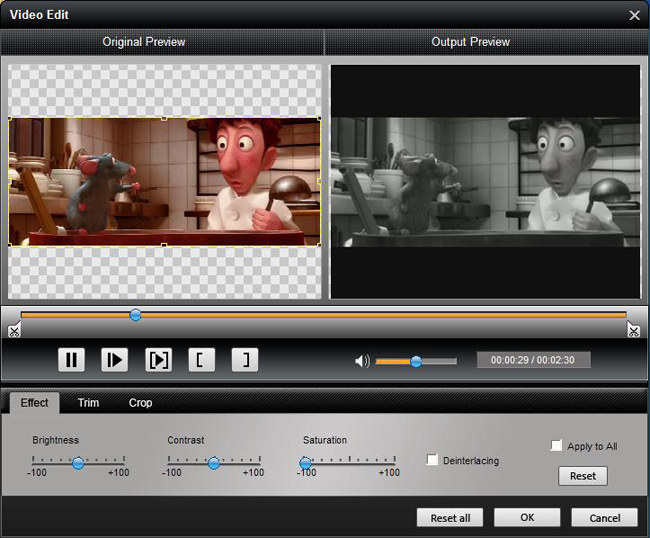Enable the Deinterlacing checkbox

pos(432,460)
